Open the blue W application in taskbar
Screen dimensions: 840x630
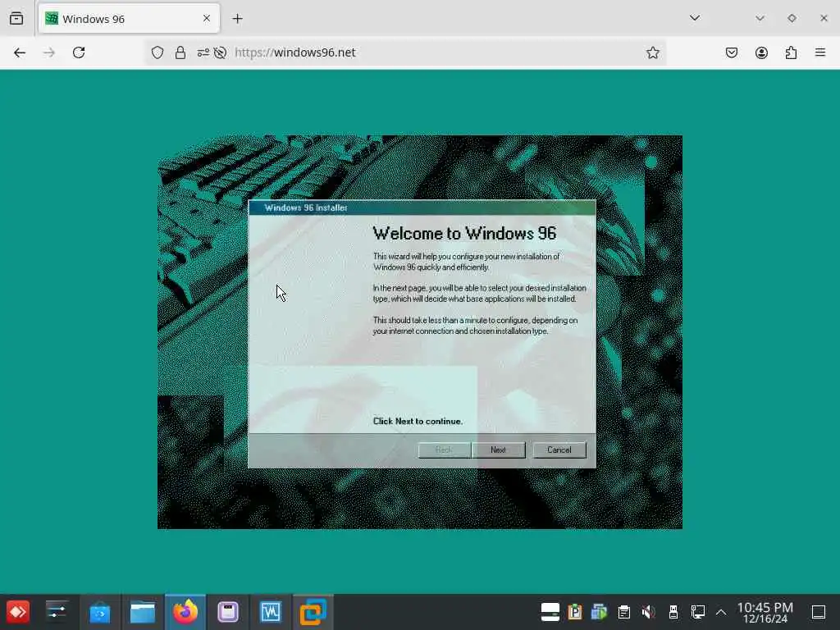click(x=271, y=612)
